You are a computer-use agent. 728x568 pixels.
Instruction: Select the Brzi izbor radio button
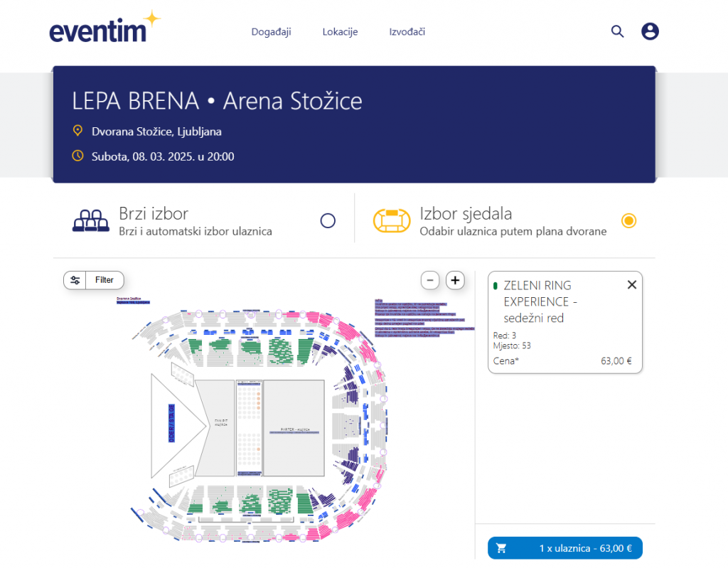(x=328, y=221)
